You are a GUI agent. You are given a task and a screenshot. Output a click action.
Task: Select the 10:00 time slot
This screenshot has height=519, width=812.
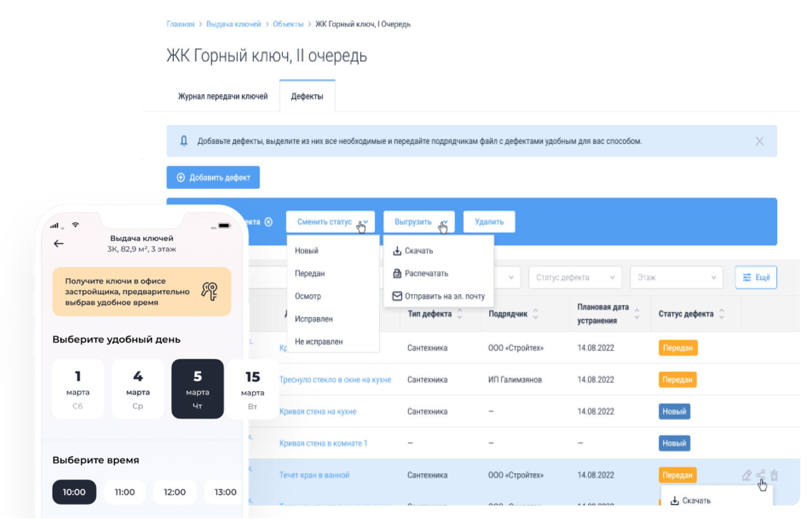(74, 492)
